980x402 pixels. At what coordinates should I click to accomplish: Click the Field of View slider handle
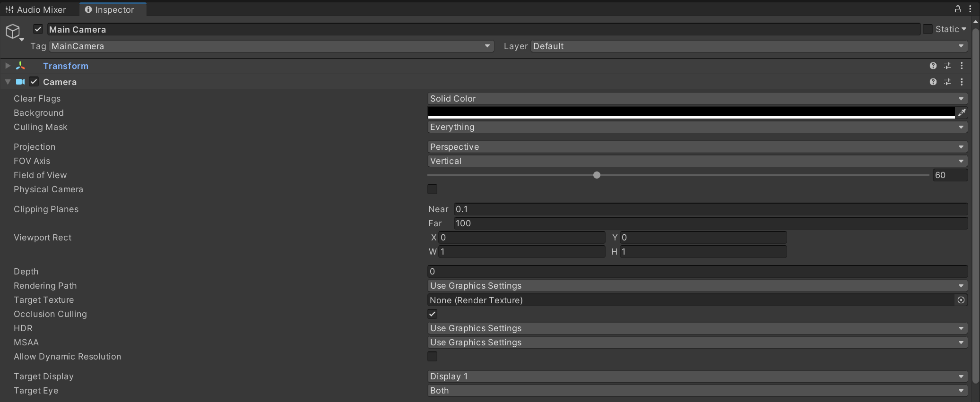tap(597, 175)
